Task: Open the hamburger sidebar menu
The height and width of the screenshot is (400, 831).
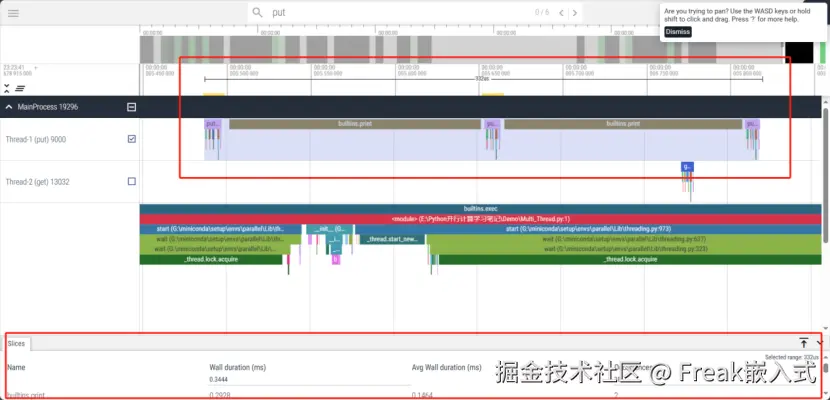Action: tap(13, 13)
